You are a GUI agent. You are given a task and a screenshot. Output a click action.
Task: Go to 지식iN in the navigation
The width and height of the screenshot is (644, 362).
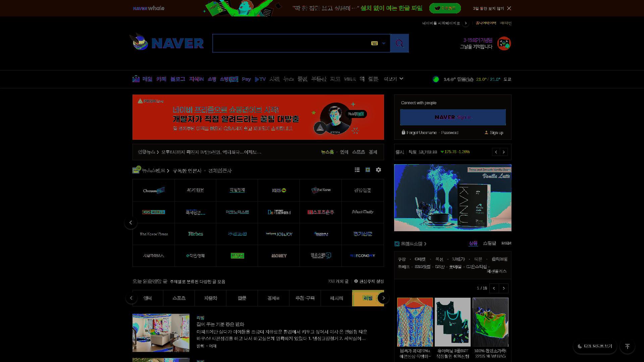196,79
